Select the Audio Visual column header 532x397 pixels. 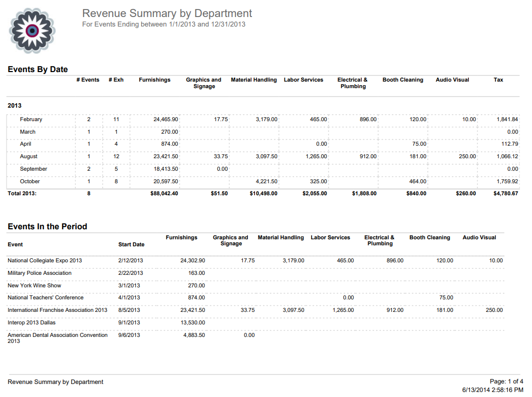452,80
